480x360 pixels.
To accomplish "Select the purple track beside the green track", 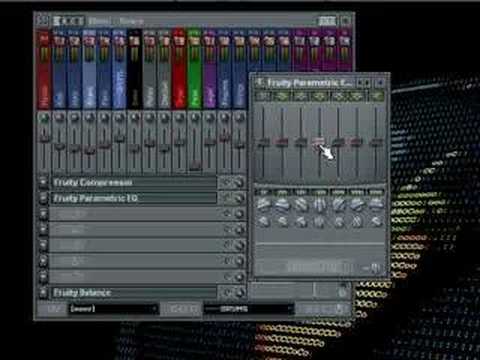I will 210,69.
